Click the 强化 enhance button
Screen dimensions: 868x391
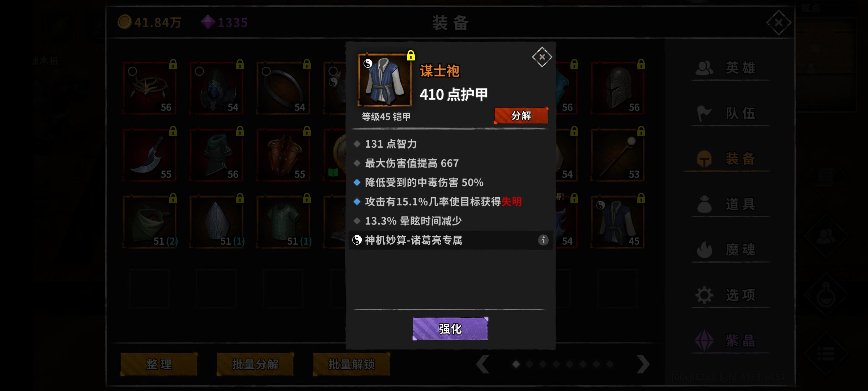click(450, 329)
